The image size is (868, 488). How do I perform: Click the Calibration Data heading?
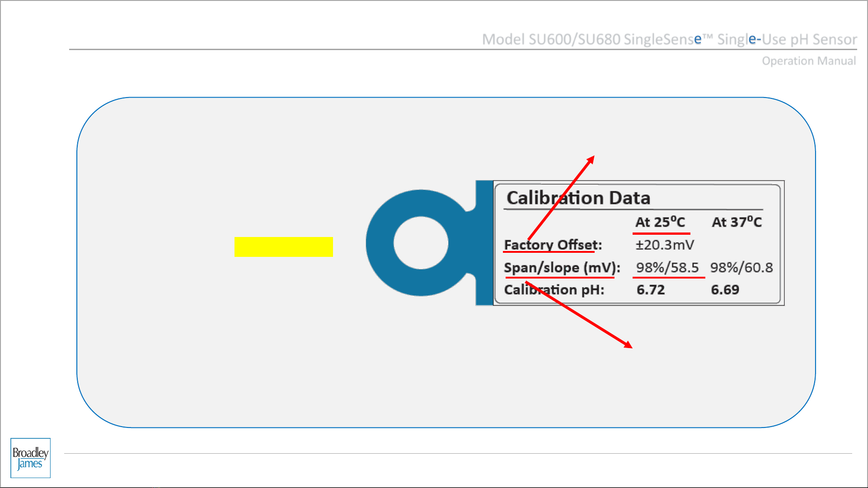(x=578, y=198)
